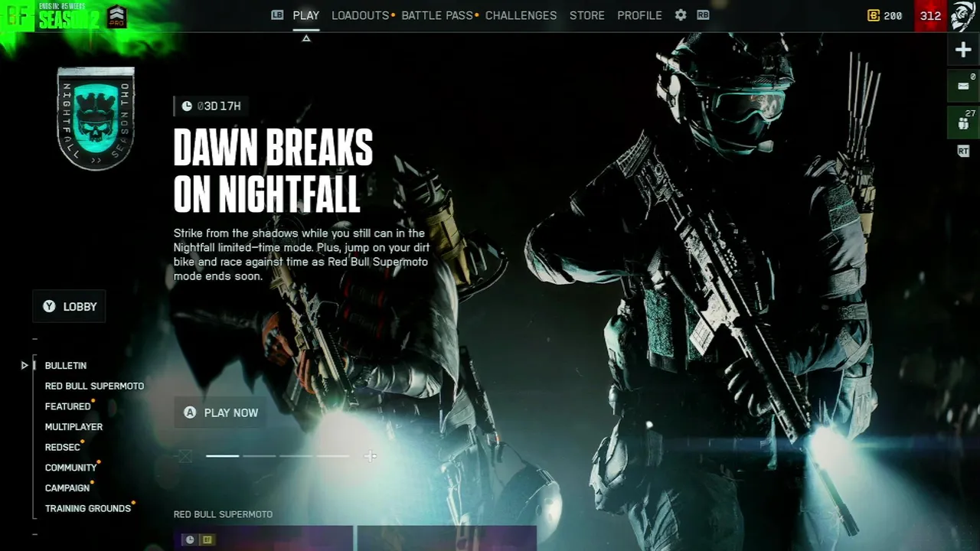Select Community in the side menu

pos(71,468)
